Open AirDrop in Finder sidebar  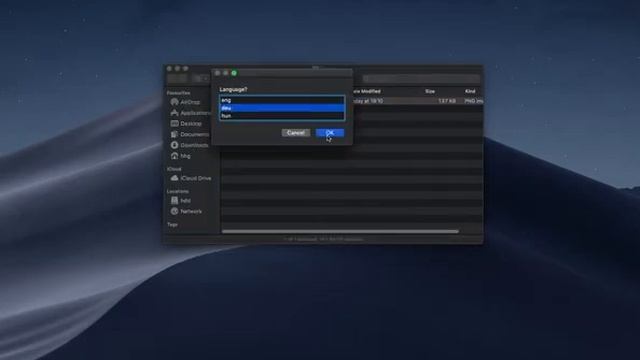coord(186,102)
